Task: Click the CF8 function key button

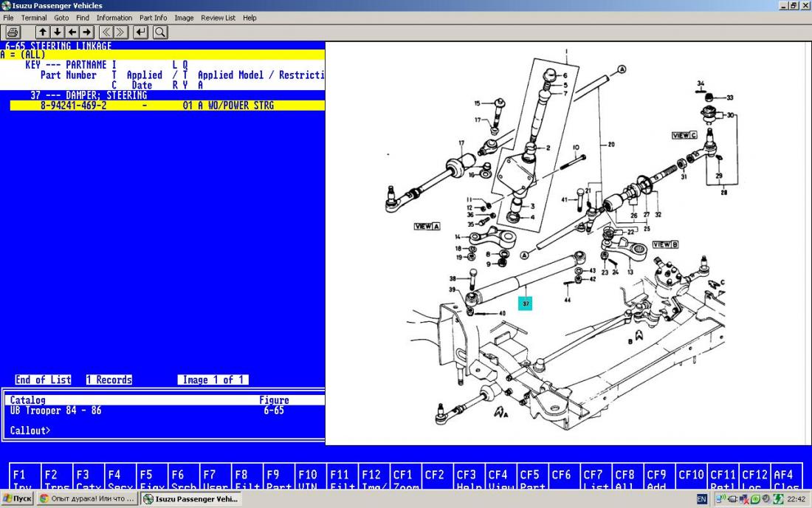Action: click(627, 476)
